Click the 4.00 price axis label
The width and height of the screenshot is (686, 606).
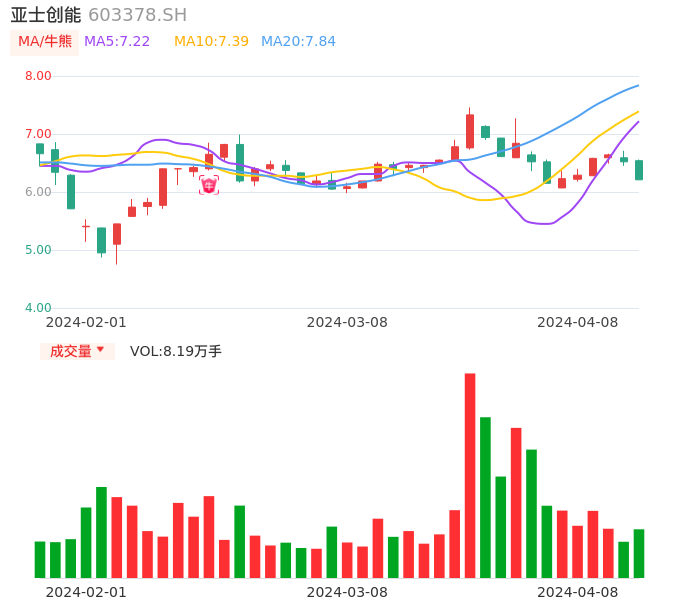[x=38, y=308]
